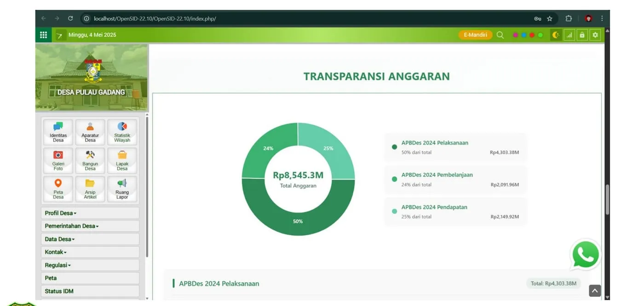Expand the Pemerintahan Desa menu
Image resolution: width=644 pixels, height=306 pixels.
coord(90,226)
